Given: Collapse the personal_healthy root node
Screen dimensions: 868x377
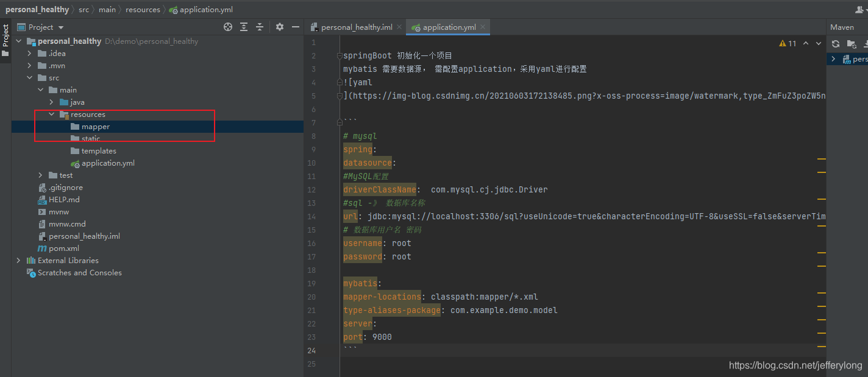Looking at the screenshot, I should [18, 41].
